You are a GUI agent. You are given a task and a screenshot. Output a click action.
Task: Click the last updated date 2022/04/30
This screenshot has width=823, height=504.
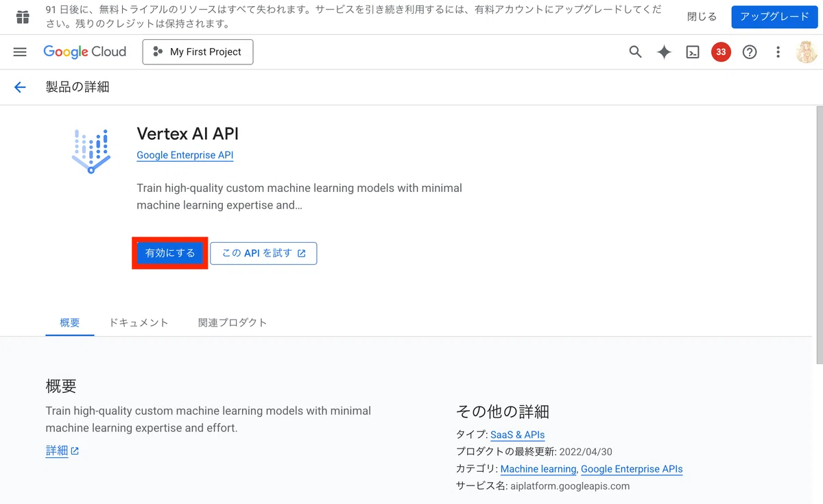[586, 452]
